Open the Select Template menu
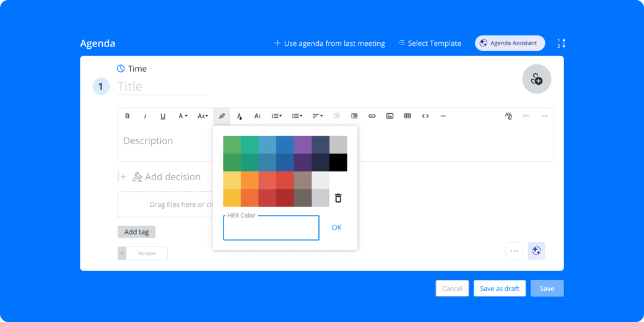 coord(429,43)
